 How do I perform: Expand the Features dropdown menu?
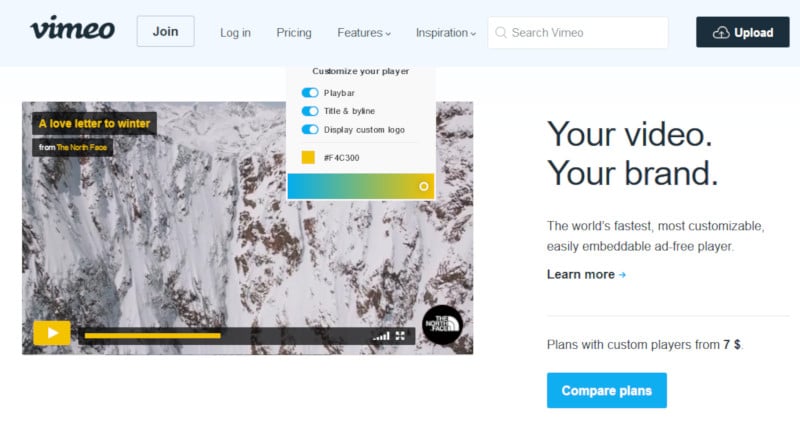pos(364,33)
